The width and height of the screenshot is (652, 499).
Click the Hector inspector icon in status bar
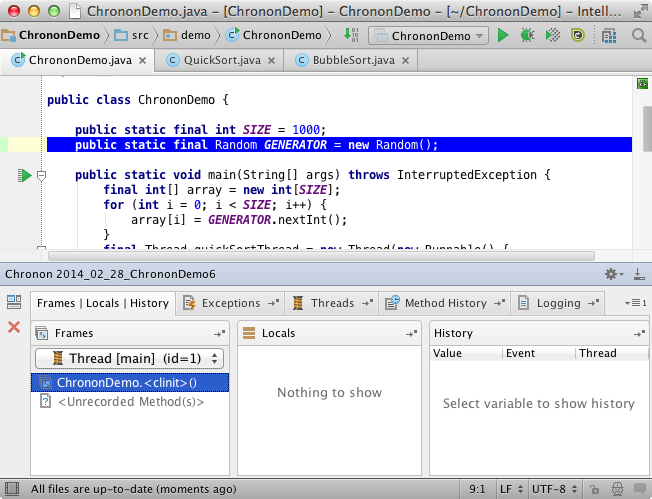tap(617, 489)
